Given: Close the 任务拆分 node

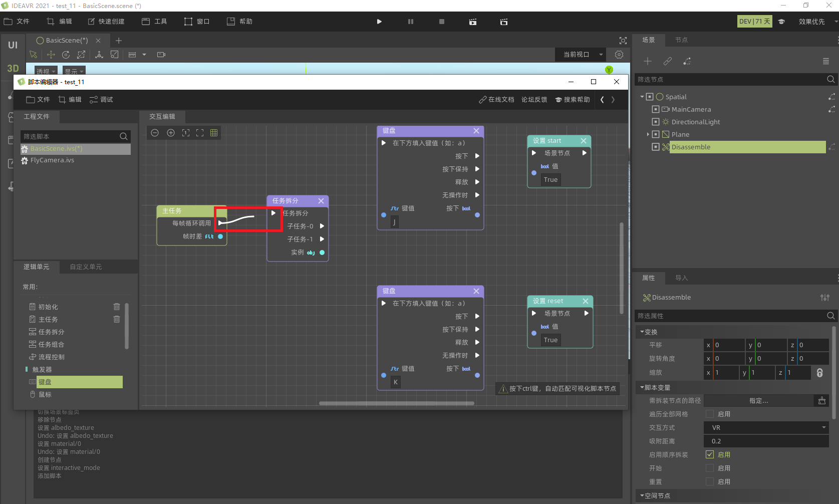Looking at the screenshot, I should (x=321, y=201).
